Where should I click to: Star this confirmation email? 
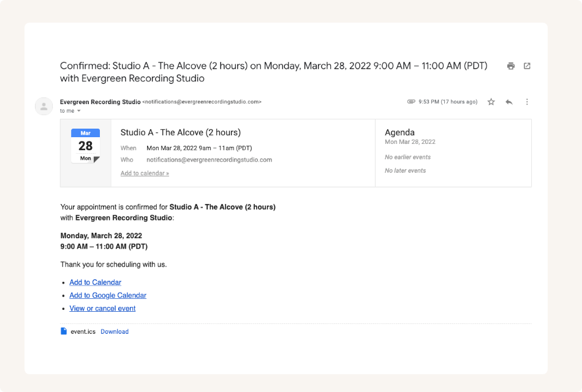pos(491,102)
